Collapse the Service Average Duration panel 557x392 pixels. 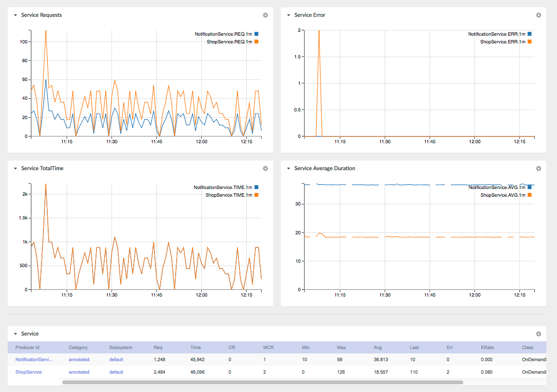tap(289, 168)
